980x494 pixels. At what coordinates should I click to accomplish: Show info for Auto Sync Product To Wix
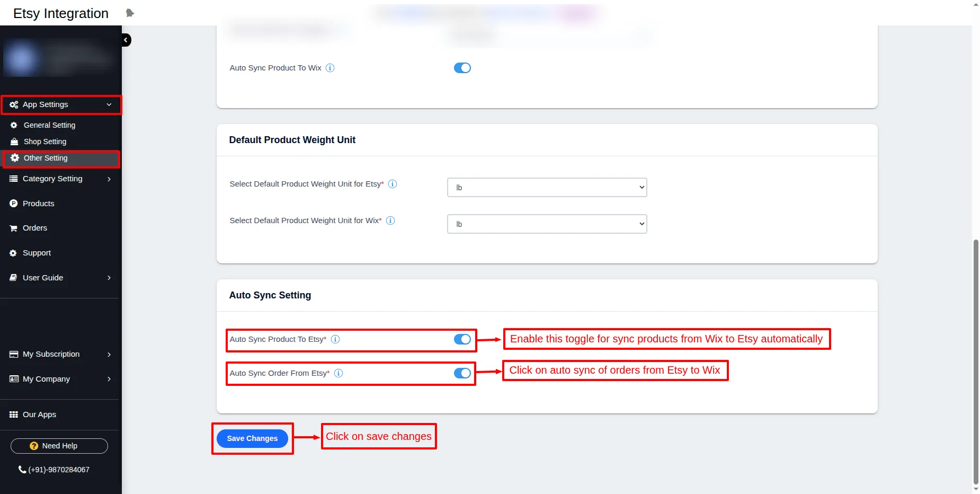[330, 68]
